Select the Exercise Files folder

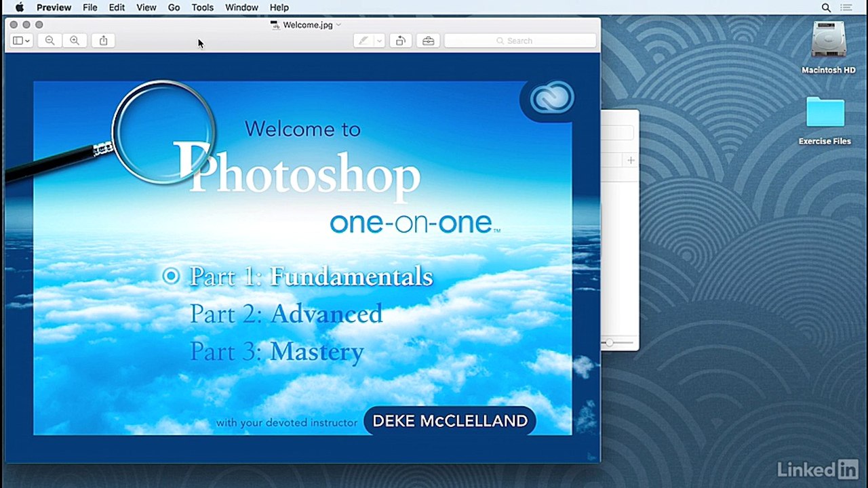pos(825,113)
